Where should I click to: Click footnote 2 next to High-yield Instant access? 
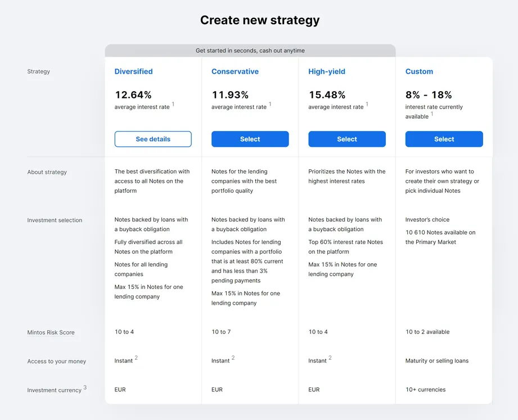click(330, 358)
